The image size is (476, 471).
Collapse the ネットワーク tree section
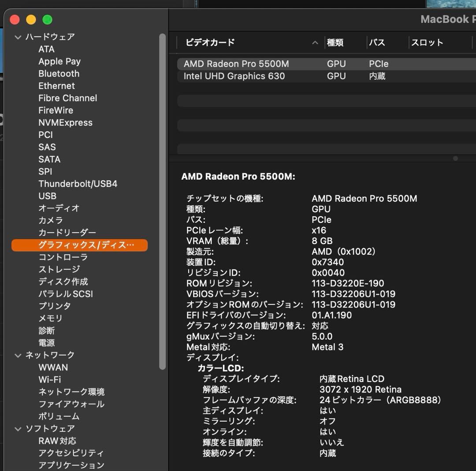tap(18, 355)
